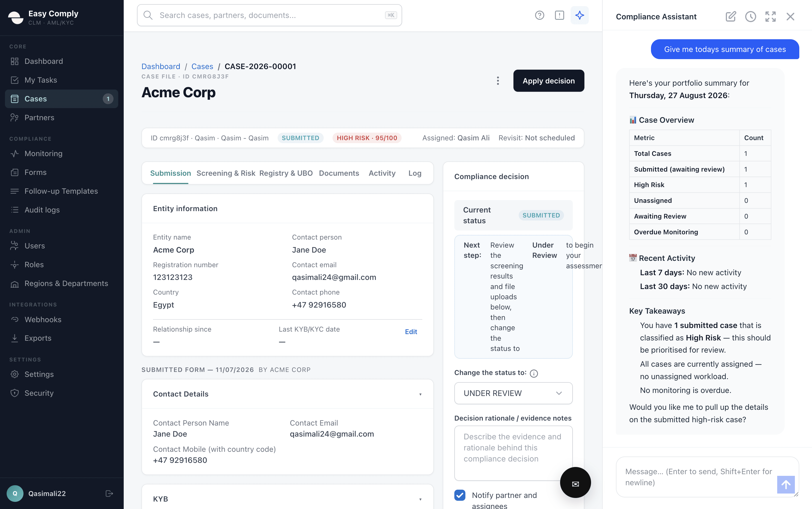The height and width of the screenshot is (509, 812).
Task: Open the help question-mark icon
Action: [x=539, y=15]
